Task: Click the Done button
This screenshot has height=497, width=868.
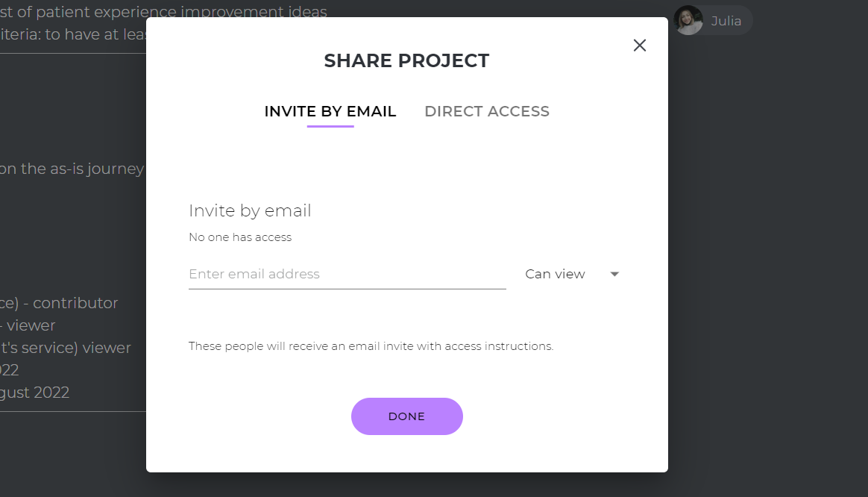Action: tap(407, 416)
